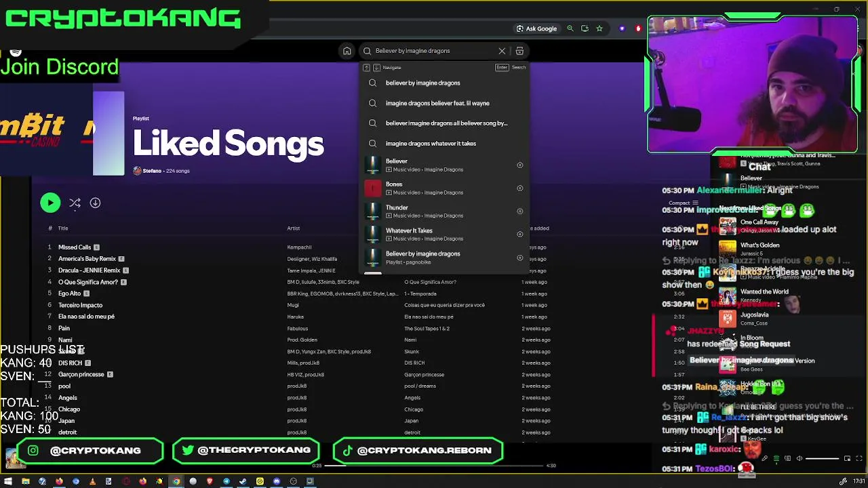Click the Spotify search input field
Image resolution: width=868 pixels, height=488 pixels.
(435, 51)
